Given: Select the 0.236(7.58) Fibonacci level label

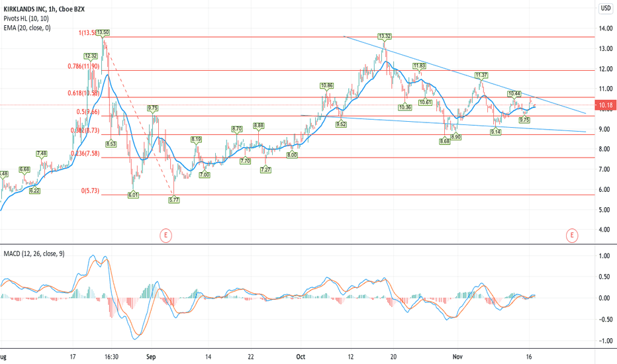Looking at the screenshot, I should coord(85,154).
